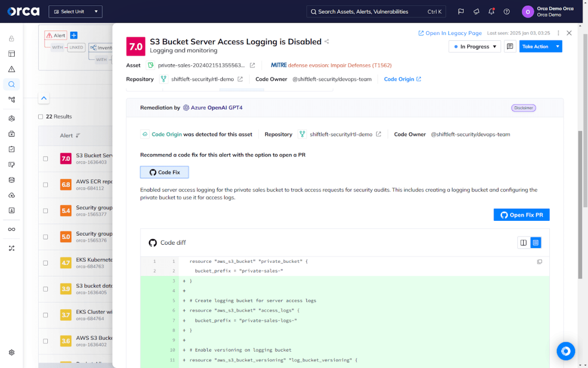Click Open In Legacy Page link

[450, 33]
